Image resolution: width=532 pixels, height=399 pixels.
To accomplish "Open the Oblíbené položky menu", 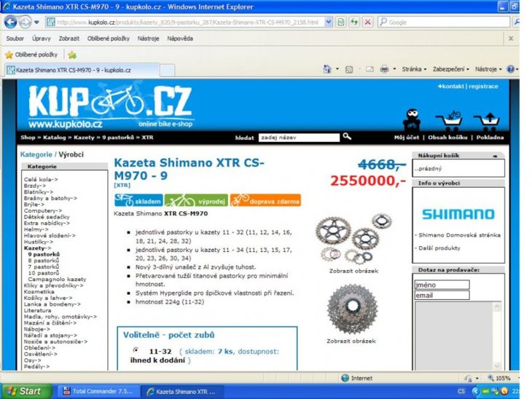I will click(109, 39).
